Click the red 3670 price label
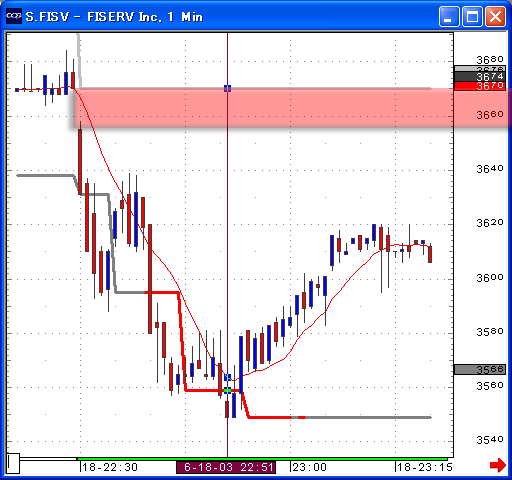Image resolution: width=512 pixels, height=480 pixels. [x=480, y=86]
